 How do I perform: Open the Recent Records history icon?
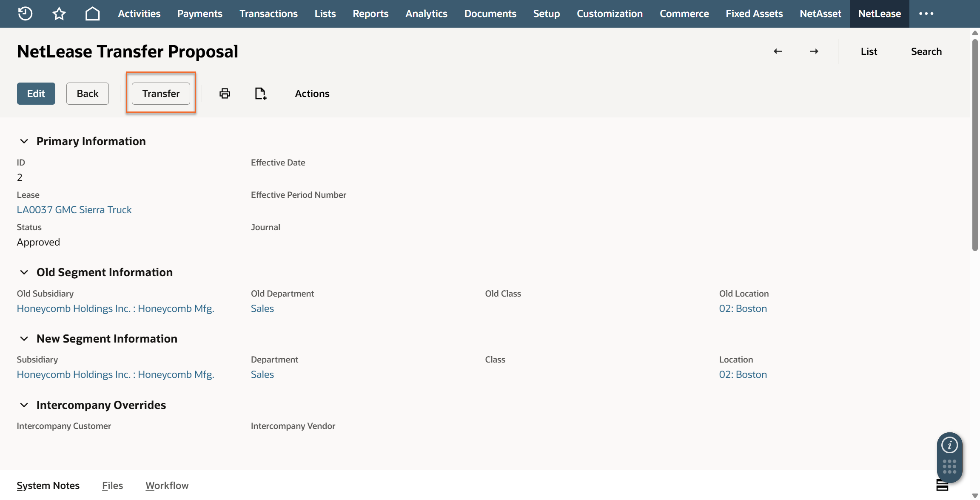pyautogui.click(x=25, y=14)
